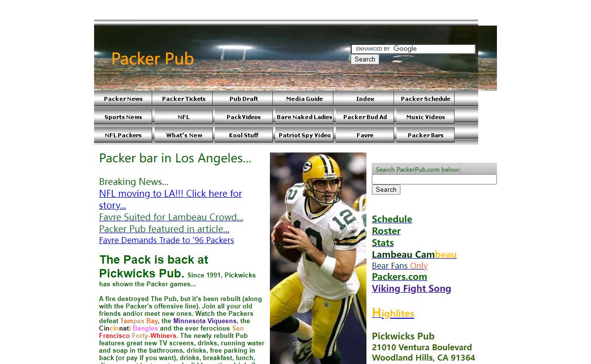
Task: Open the Highlites link
Action: [x=393, y=313]
